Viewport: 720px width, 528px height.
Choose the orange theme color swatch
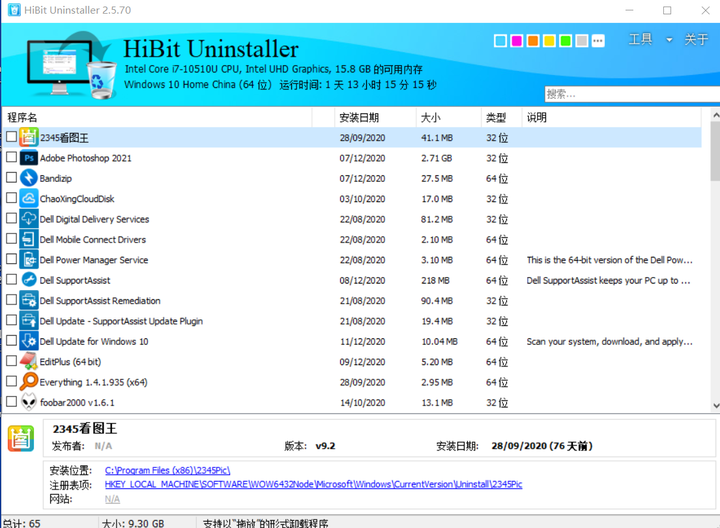click(533, 41)
